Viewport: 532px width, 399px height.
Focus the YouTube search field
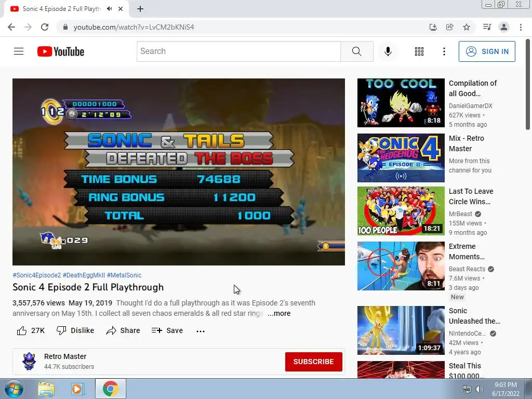point(238,51)
